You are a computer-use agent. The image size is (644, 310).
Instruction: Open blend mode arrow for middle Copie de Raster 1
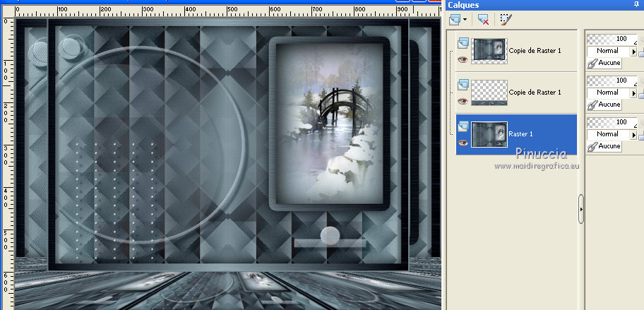click(633, 93)
